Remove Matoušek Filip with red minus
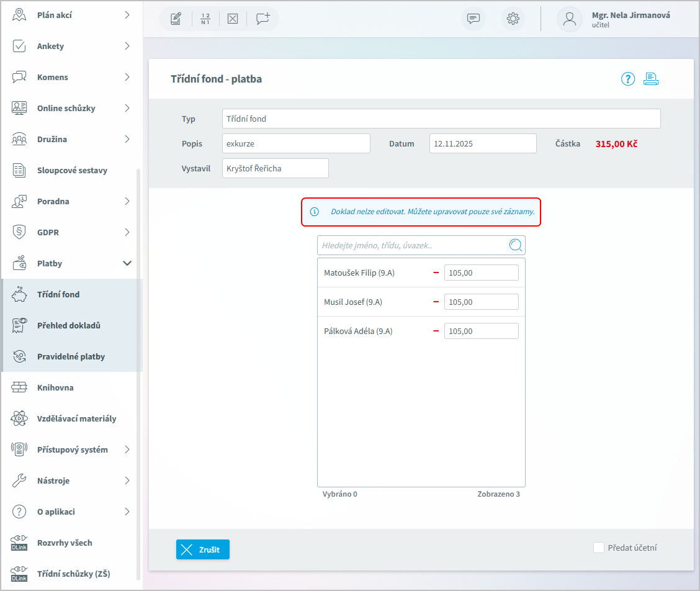This screenshot has width=700, height=591. 436,273
